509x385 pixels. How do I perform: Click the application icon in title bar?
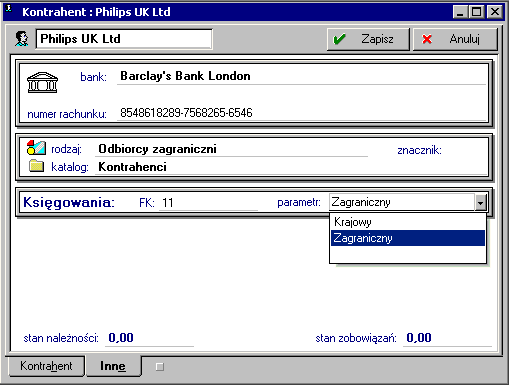pyautogui.click(x=9, y=8)
